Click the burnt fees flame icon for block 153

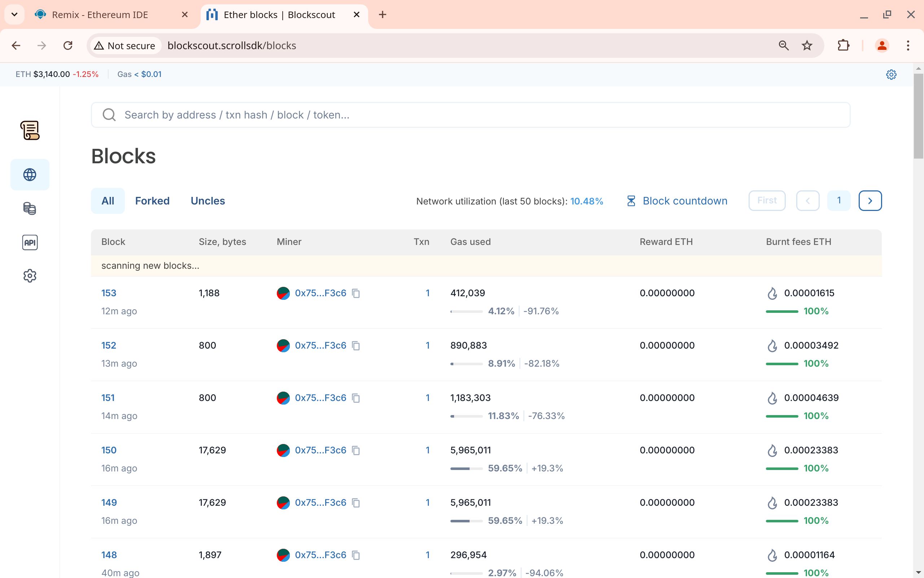[772, 293]
